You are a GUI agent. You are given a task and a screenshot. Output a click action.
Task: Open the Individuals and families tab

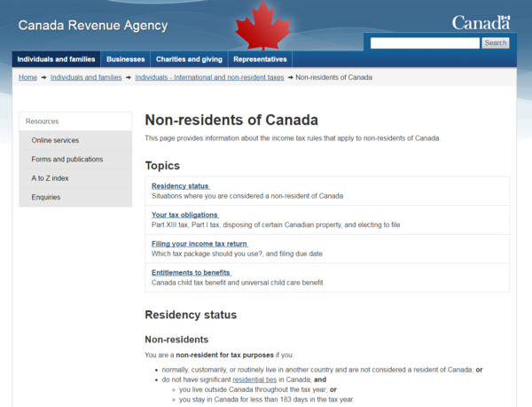click(57, 59)
